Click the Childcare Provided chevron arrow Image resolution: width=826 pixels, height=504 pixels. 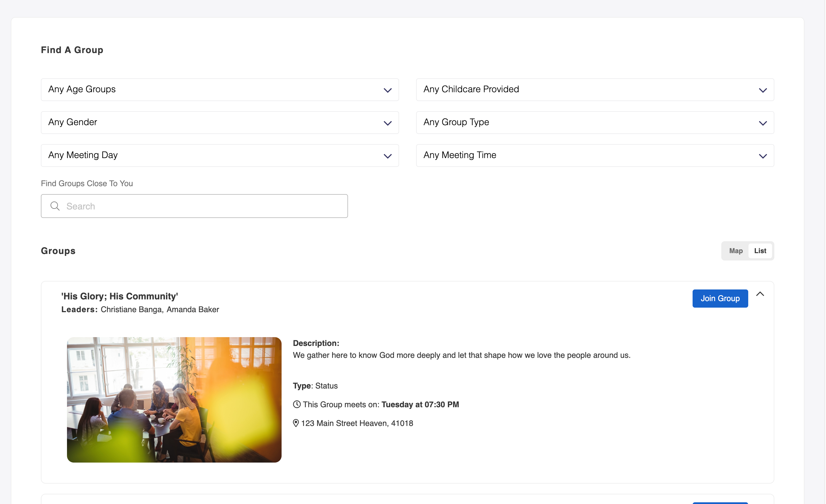(763, 90)
